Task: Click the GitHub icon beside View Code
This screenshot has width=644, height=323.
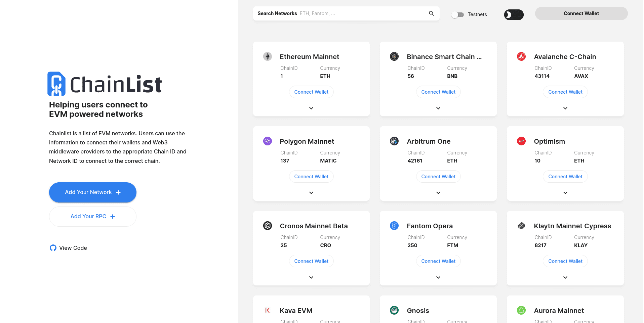Action: (53, 248)
